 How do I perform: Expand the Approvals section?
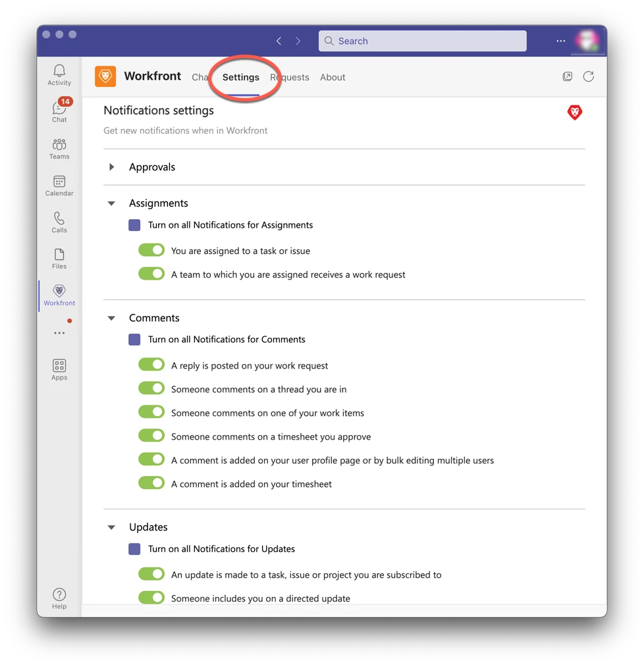[x=111, y=167]
